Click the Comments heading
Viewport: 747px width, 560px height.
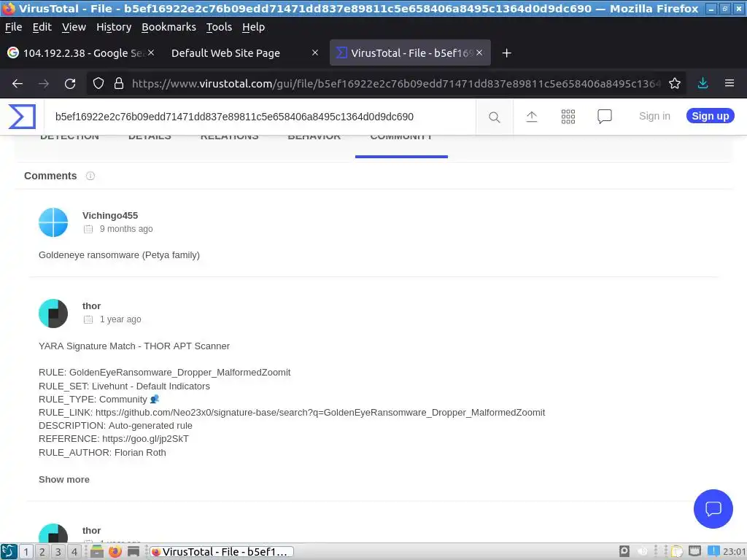pyautogui.click(x=50, y=176)
